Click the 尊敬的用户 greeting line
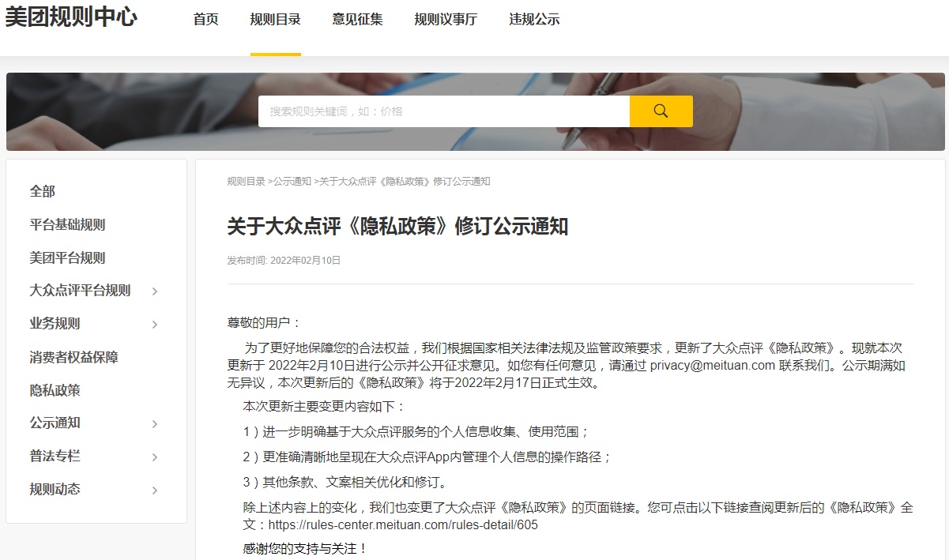 [x=265, y=322]
